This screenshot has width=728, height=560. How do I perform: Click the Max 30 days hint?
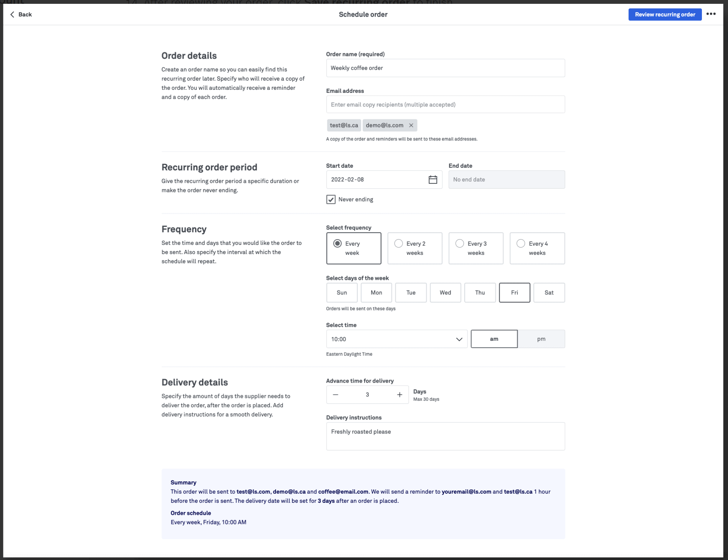pos(426,400)
